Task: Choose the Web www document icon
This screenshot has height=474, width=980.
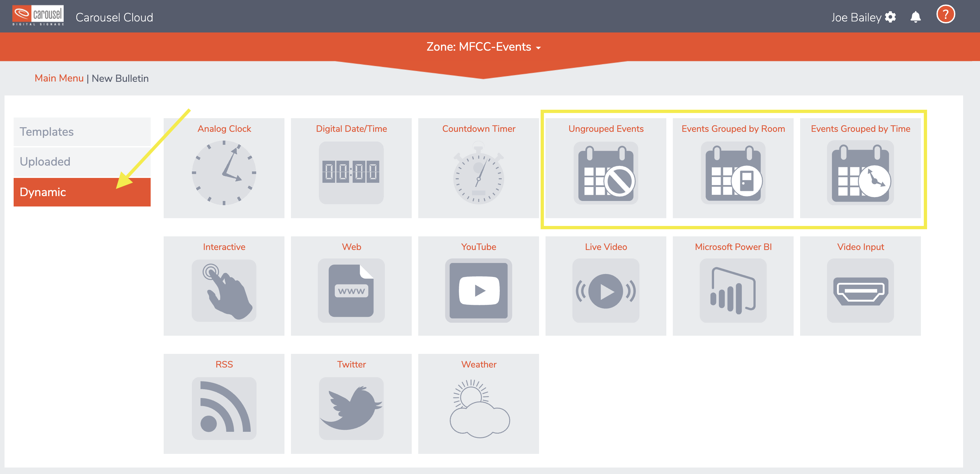Action: coord(351,291)
